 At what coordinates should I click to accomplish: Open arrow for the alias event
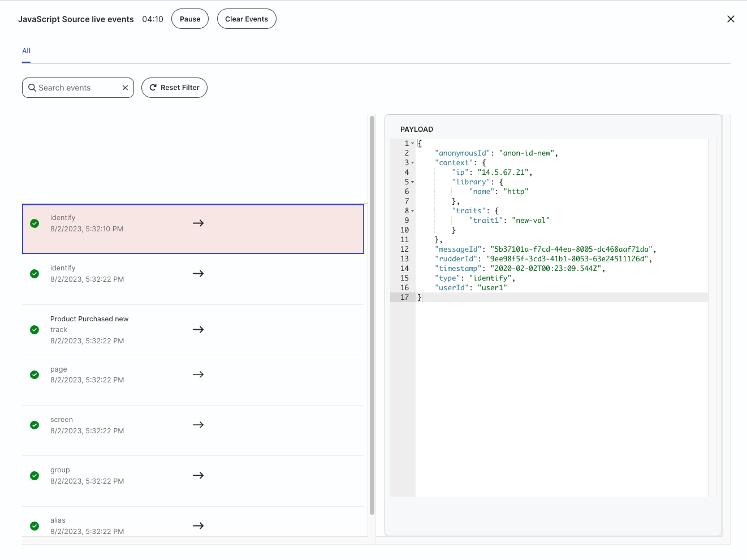(198, 526)
